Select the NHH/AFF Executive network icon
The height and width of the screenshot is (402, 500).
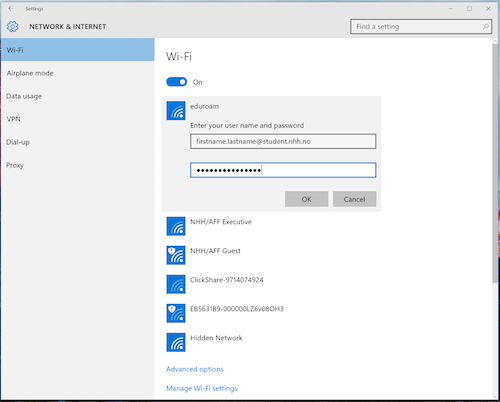click(176, 226)
